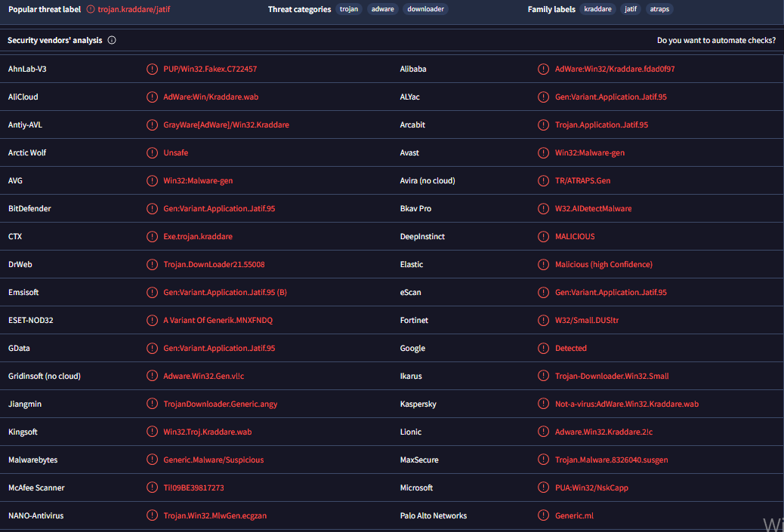Click Win32.Troj.Kraddare.wab result

pyautogui.click(x=208, y=432)
